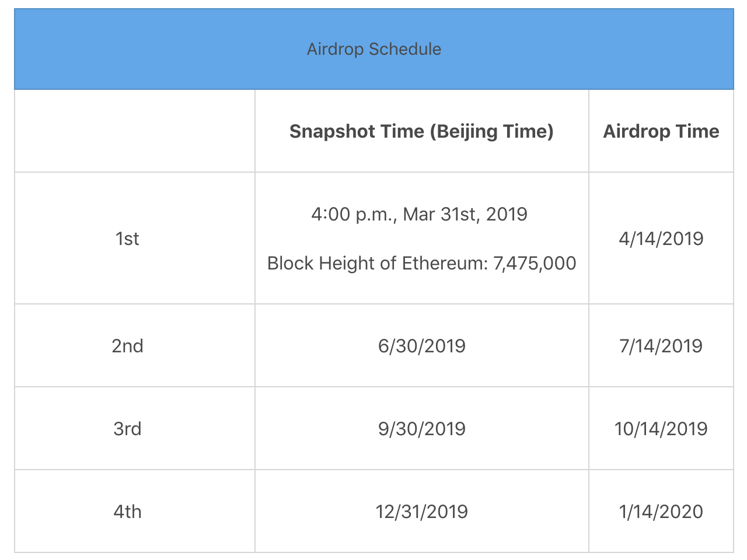The image size is (747, 560).
Task: Select the 1st row label
Action: point(127,239)
